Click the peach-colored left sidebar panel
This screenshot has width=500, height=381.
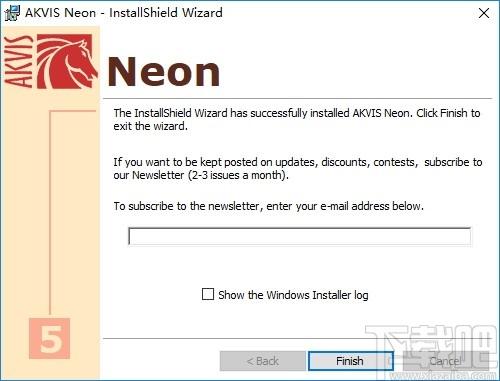pyautogui.click(x=50, y=203)
